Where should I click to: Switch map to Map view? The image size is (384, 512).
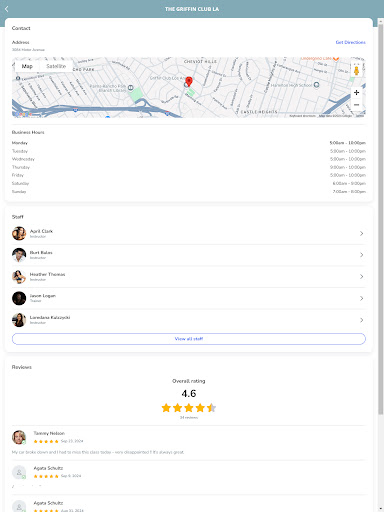pyautogui.click(x=27, y=66)
